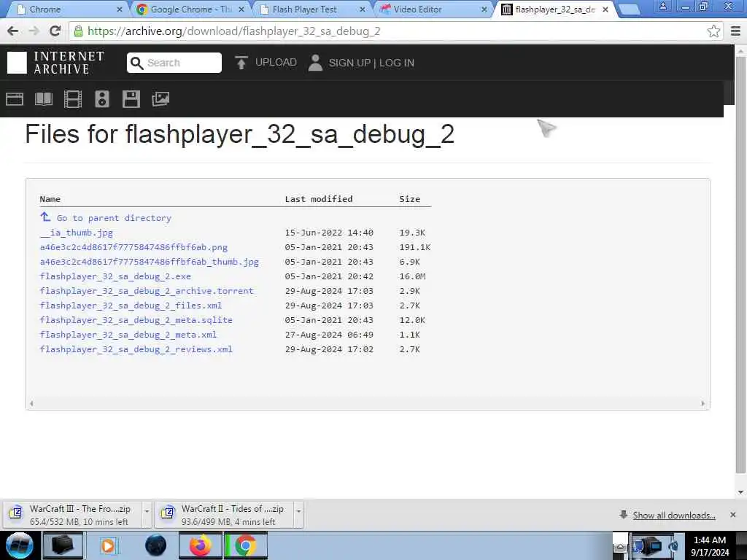Open the a46e3c2c…_thumb.jpg file link
Screen dimensions: 747x560
click(149, 262)
